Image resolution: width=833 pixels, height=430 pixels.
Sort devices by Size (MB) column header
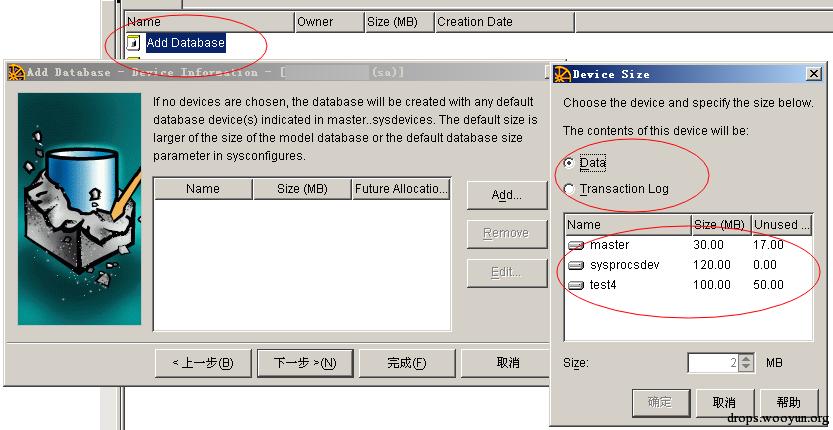720,225
